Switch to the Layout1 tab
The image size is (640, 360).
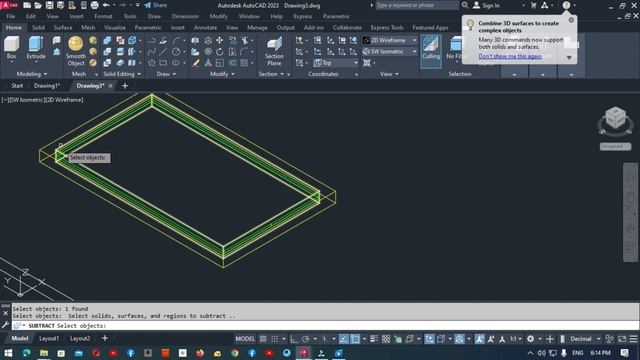coord(49,338)
